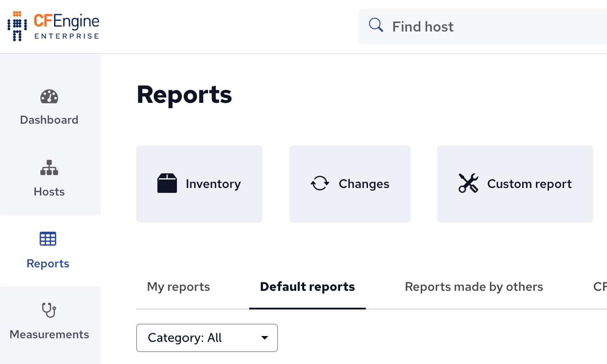Open the Measurements stethoscope icon

(x=49, y=310)
